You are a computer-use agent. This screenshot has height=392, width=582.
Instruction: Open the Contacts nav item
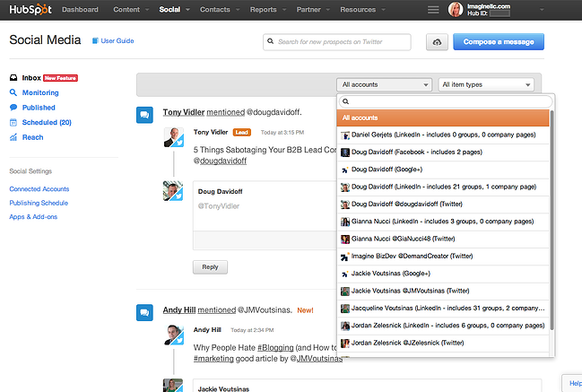(215, 10)
